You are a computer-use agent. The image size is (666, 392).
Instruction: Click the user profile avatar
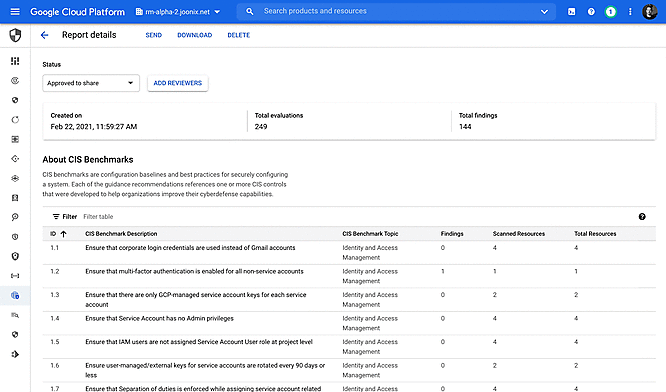click(649, 12)
